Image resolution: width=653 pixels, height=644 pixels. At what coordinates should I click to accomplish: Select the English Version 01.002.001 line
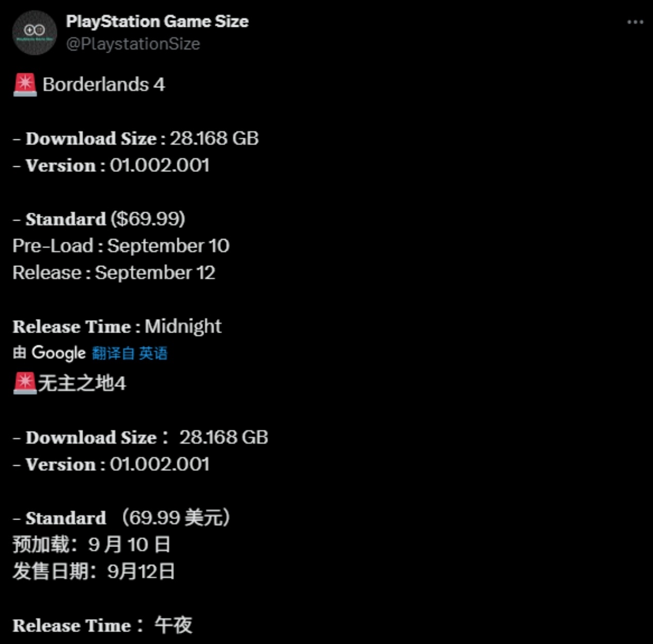111,165
